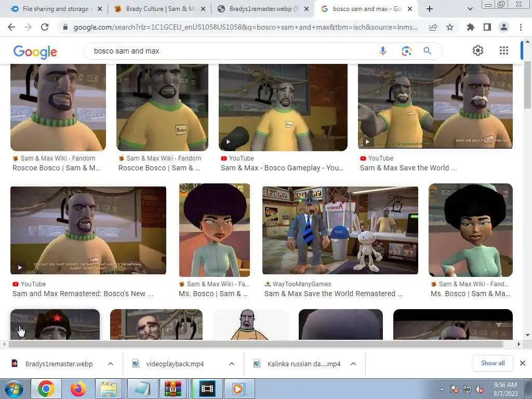The width and height of the screenshot is (532, 399).
Task: Open the Sam & Max - Bosco Gameplay title link
Action: [282, 168]
